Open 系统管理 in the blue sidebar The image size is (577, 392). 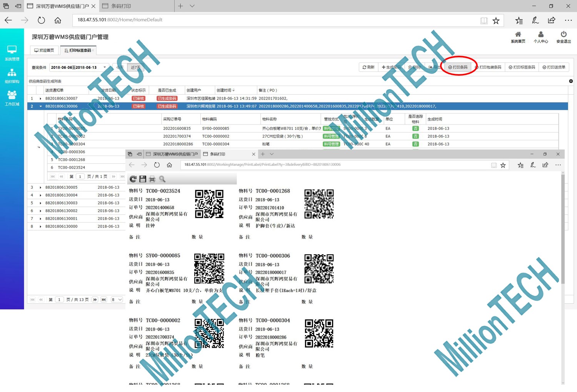click(x=12, y=53)
